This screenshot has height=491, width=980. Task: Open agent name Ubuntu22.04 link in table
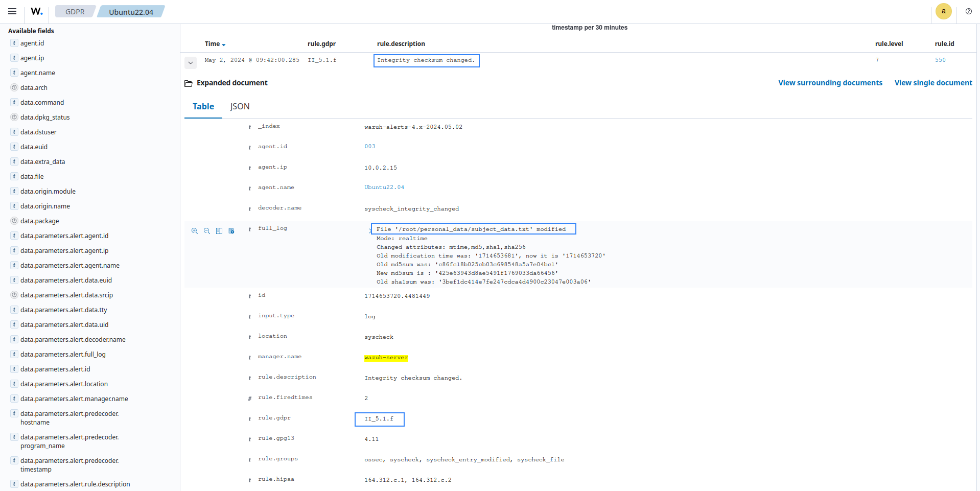click(384, 188)
